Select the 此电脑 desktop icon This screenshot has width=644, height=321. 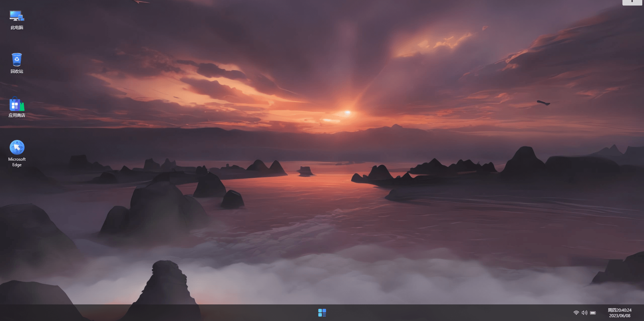[x=17, y=16]
